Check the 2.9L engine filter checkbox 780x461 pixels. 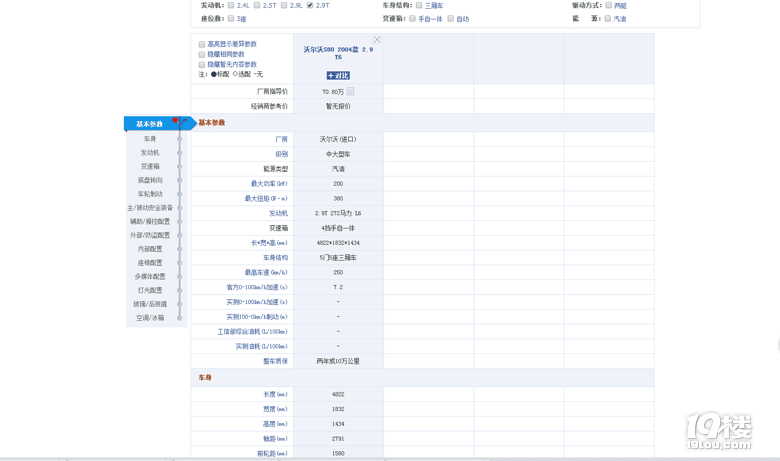284,5
